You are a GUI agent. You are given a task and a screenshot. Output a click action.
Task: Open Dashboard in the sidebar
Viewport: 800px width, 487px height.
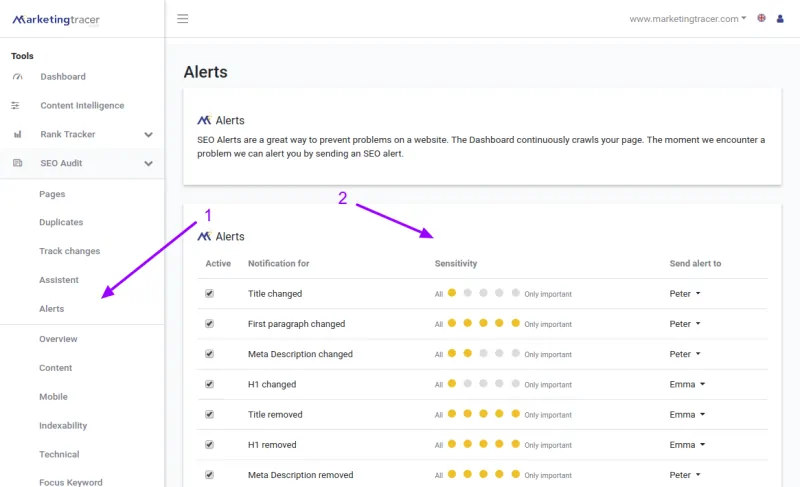[63, 76]
